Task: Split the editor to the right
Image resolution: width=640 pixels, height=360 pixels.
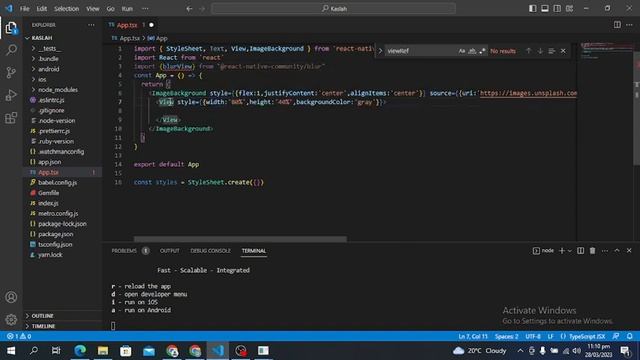Action: [x=617, y=25]
